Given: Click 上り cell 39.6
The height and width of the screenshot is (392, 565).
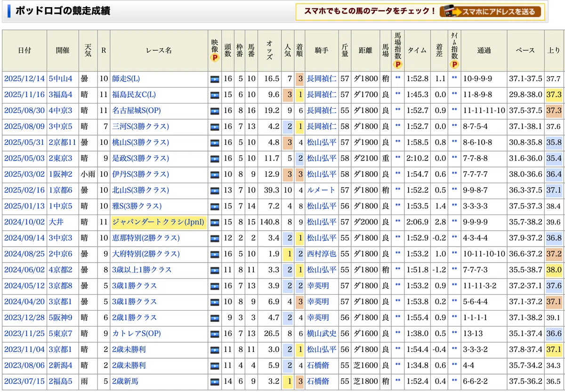Looking at the screenshot, I should coord(554,223).
